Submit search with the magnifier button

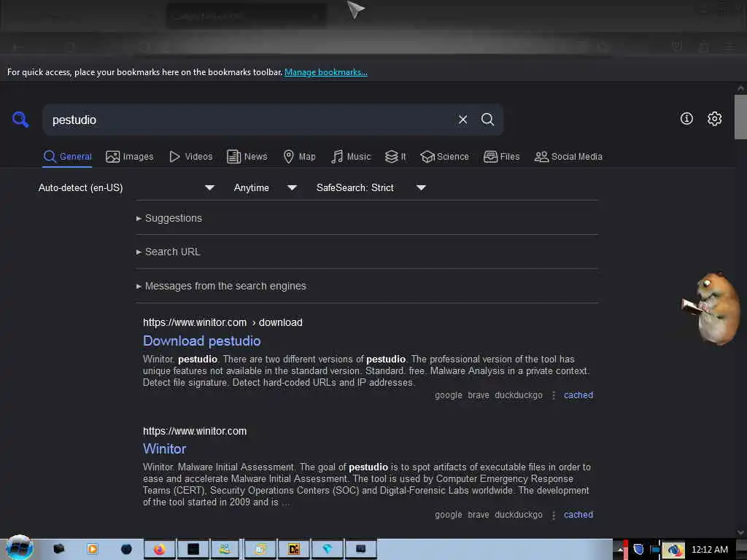(487, 120)
